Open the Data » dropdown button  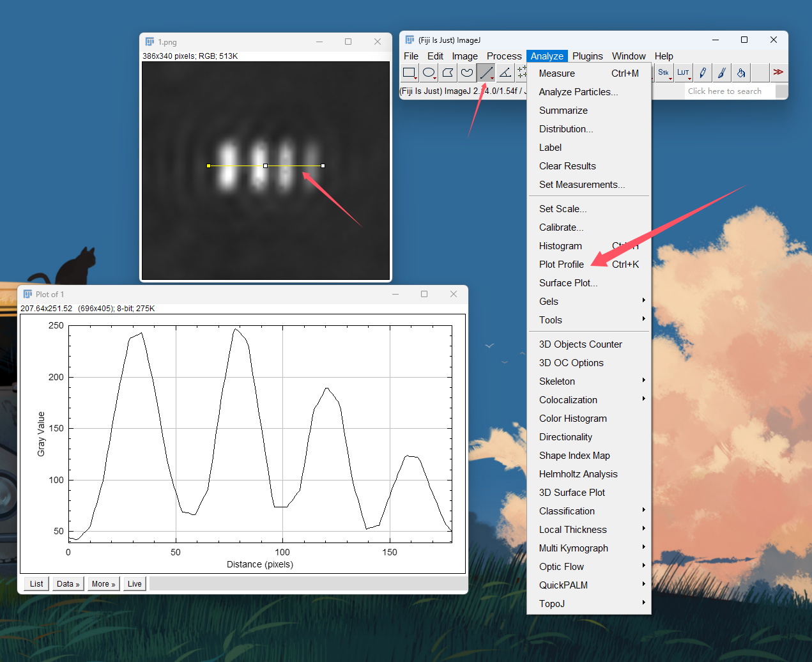coord(68,584)
